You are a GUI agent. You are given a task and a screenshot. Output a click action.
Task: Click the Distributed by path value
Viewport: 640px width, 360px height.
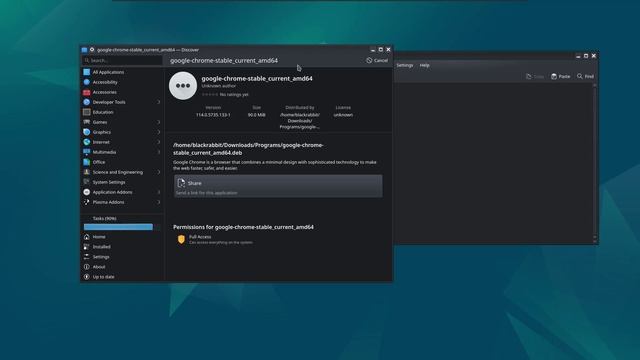(300, 121)
